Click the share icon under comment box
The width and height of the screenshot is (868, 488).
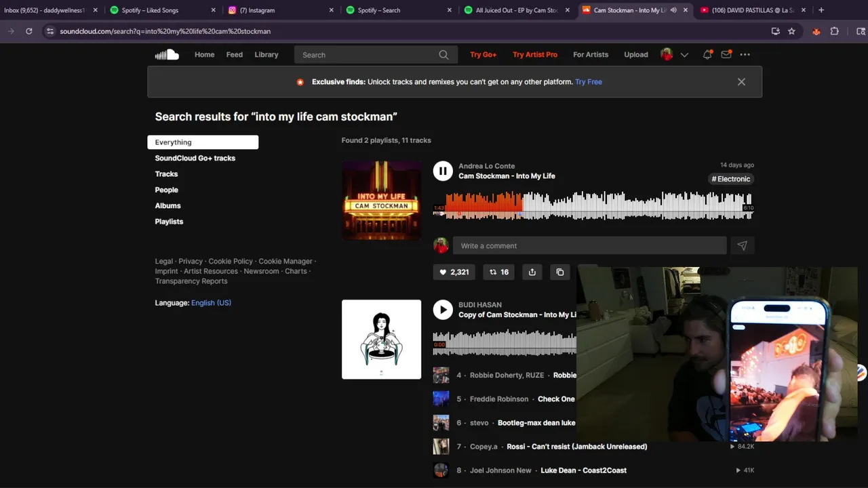coord(532,272)
